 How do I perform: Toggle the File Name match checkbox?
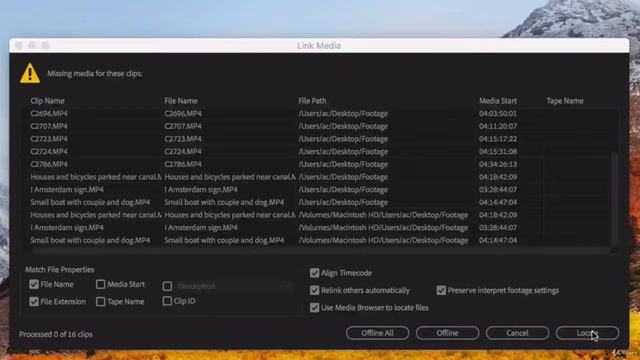pyautogui.click(x=34, y=284)
